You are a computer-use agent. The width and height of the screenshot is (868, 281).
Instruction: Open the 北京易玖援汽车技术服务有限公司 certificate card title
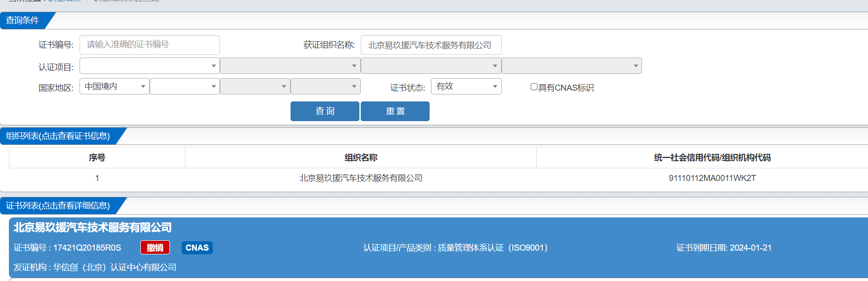pyautogui.click(x=93, y=228)
